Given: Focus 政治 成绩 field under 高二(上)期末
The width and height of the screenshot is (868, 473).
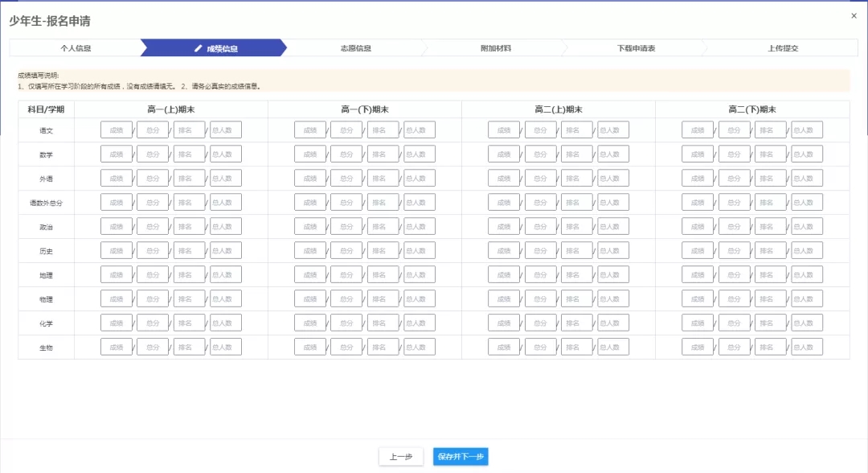Looking at the screenshot, I should click(504, 227).
